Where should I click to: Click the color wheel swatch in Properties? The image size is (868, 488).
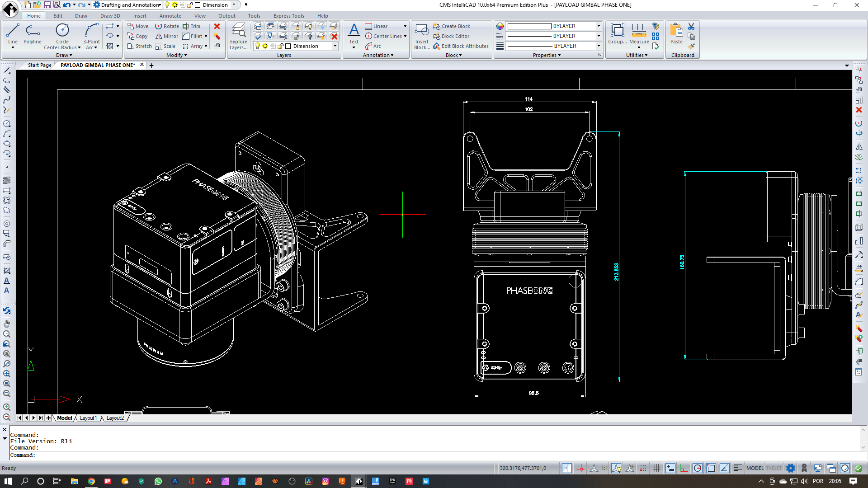click(500, 26)
